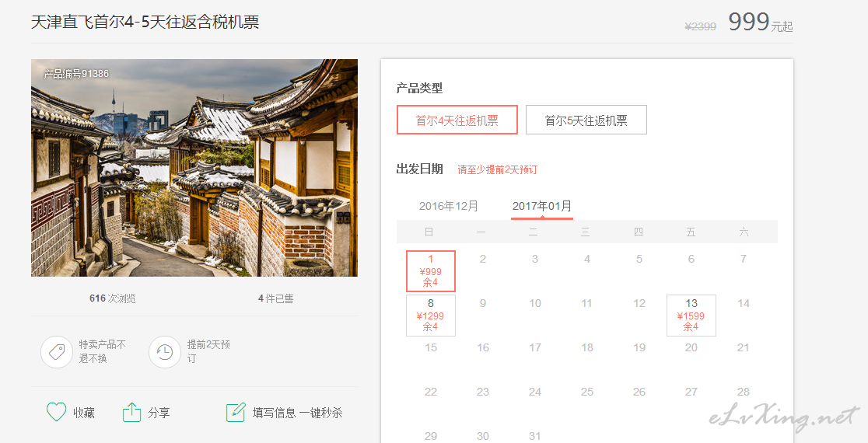Screen dimensions: 868x443
Task: Click the struck-through ¥2399 original price
Action: 700,26
